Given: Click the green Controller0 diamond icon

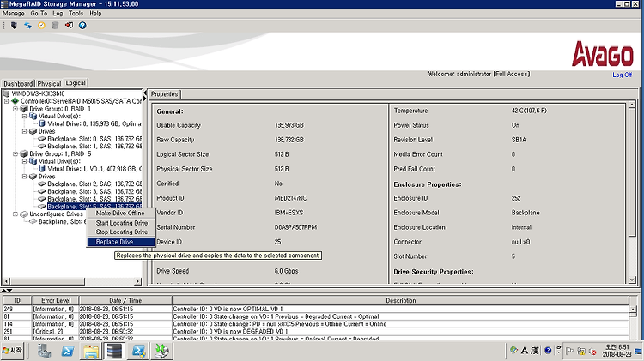Looking at the screenshot, I should point(15,101).
